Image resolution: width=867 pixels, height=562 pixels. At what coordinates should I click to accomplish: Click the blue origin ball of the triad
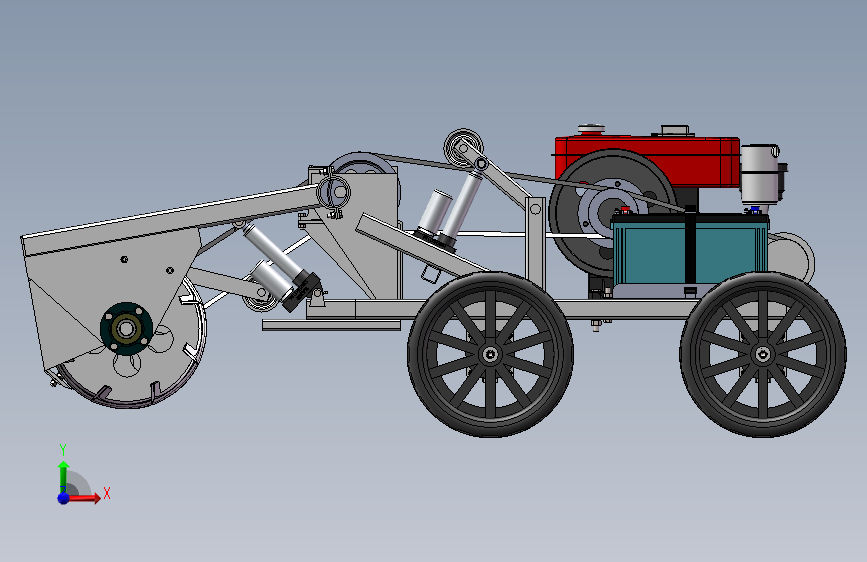pyautogui.click(x=64, y=498)
